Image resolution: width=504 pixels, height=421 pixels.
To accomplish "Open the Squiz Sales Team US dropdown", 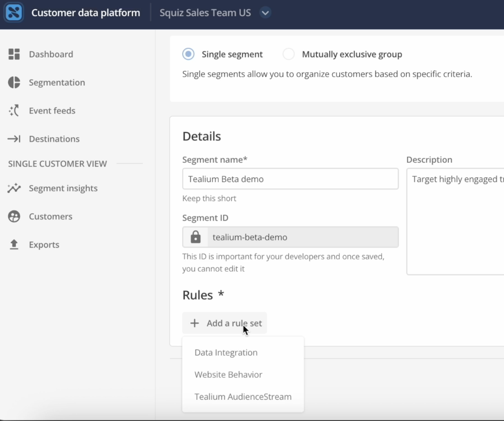I will (x=205, y=12).
